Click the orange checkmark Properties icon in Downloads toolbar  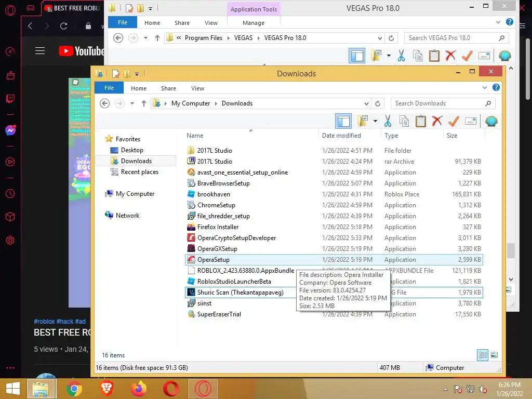(454, 121)
